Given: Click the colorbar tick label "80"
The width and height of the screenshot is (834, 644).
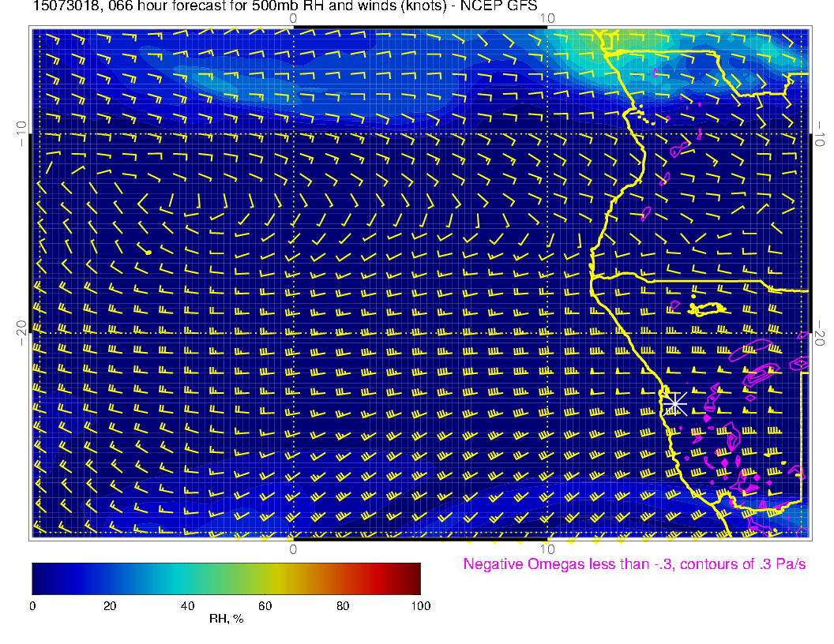Looking at the screenshot, I should tap(343, 605).
